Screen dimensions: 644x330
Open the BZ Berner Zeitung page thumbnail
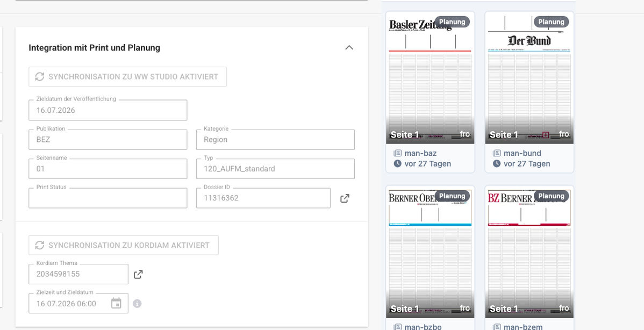[x=529, y=252]
